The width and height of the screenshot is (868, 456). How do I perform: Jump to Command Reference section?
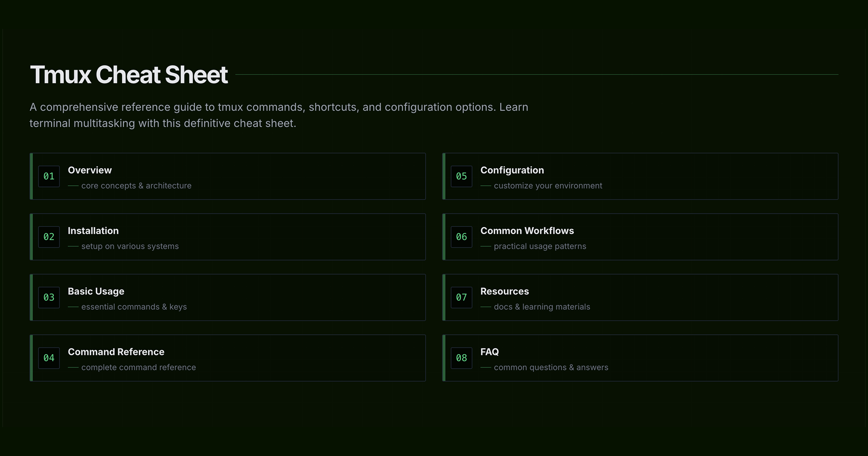pyautogui.click(x=116, y=352)
